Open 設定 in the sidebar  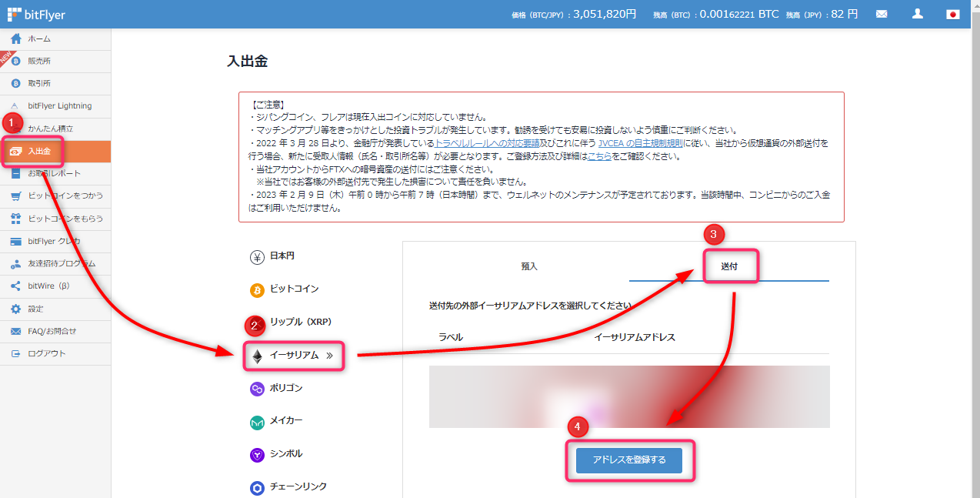pos(55,309)
